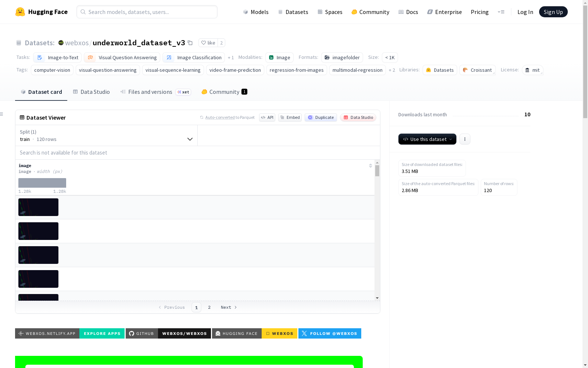Open the navigation overflow menu icon
The width and height of the screenshot is (588, 368).
click(501, 12)
